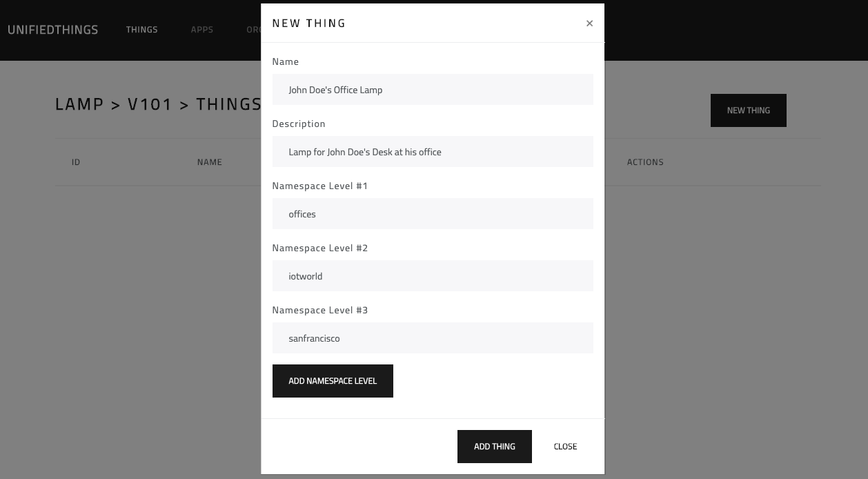Click the ACTIONS column header
This screenshot has width=868, height=479.
(x=645, y=162)
